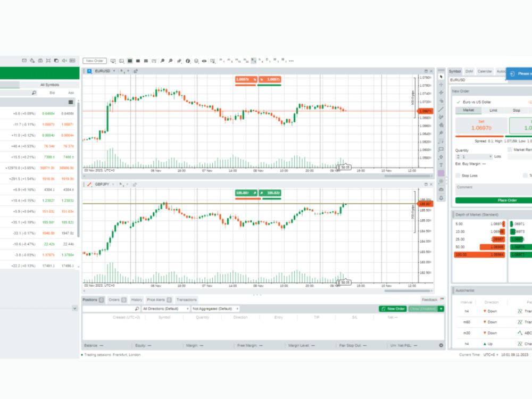Switch to the Positions tab

pos(93,300)
